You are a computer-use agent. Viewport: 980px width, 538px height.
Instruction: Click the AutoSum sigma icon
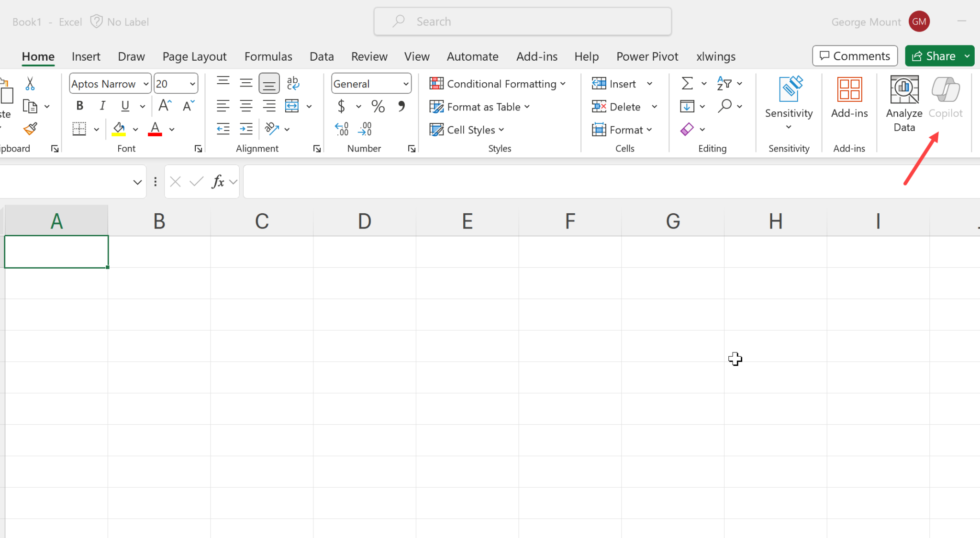[687, 83]
